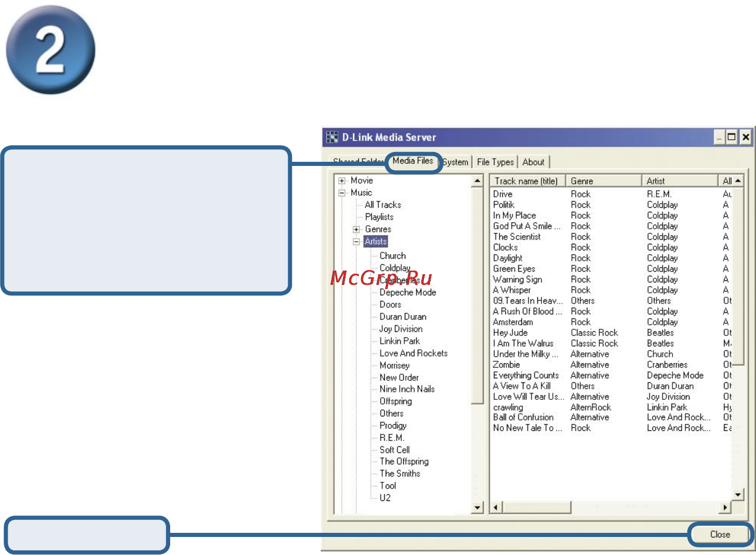Select the track Green Eyes
This screenshot has width=756, height=555.
pos(514,269)
